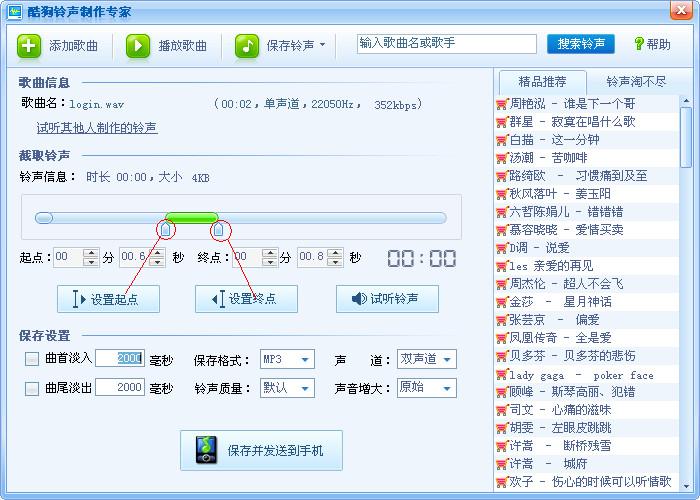The image size is (700, 500).
Task: Click the 播放歌曲 toolbar label
Action: click(x=183, y=46)
